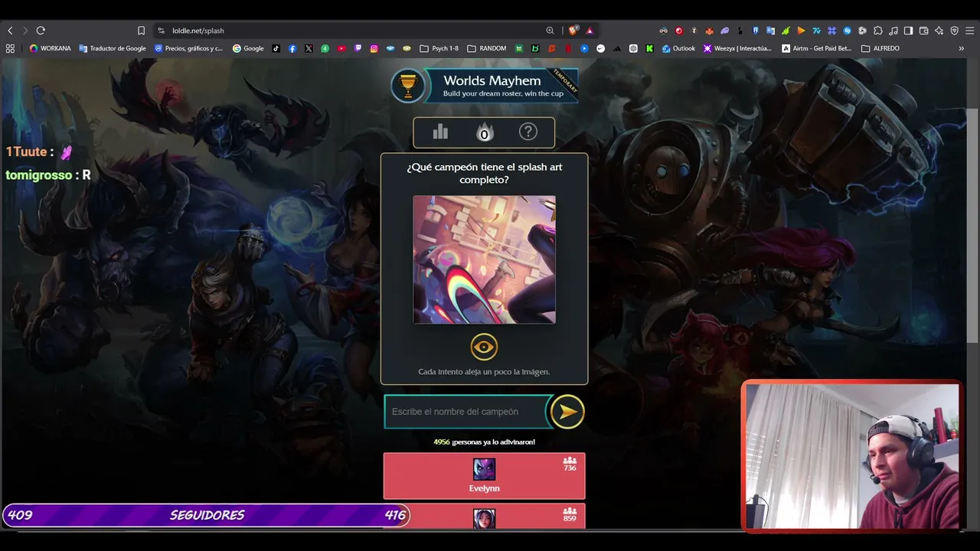This screenshot has width=980, height=551.
Task: Open the Traductor de Google bookmark
Action: tap(113, 48)
